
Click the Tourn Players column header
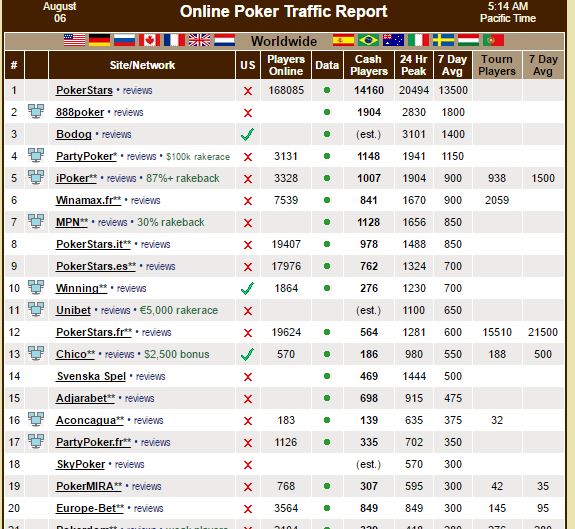[x=497, y=65]
